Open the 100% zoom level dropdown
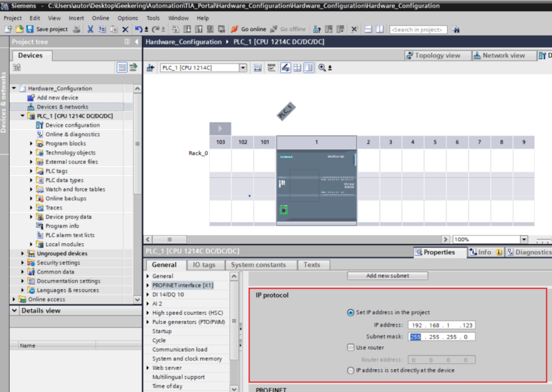 (523, 239)
